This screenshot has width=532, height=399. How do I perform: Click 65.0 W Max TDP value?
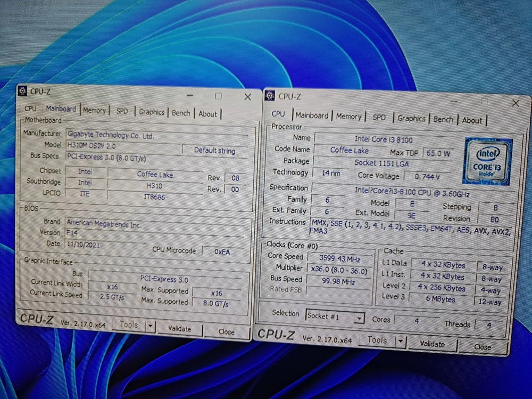438,154
